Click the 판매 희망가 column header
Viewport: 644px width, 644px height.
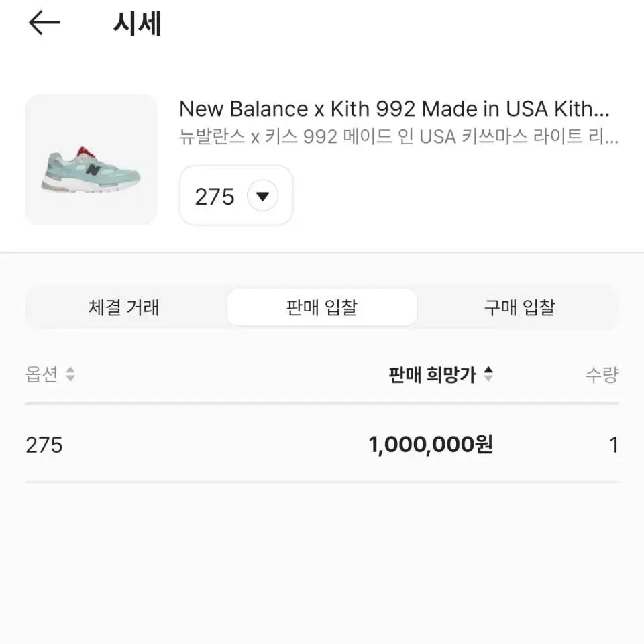(432, 374)
